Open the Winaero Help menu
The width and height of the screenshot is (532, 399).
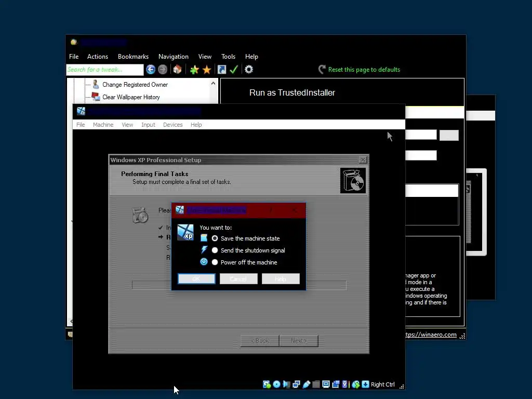[251, 56]
